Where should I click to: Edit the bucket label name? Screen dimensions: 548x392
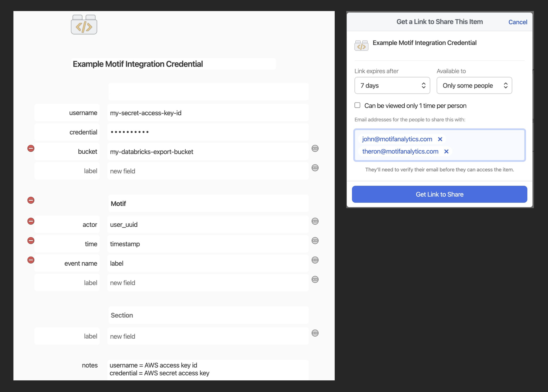(67, 152)
